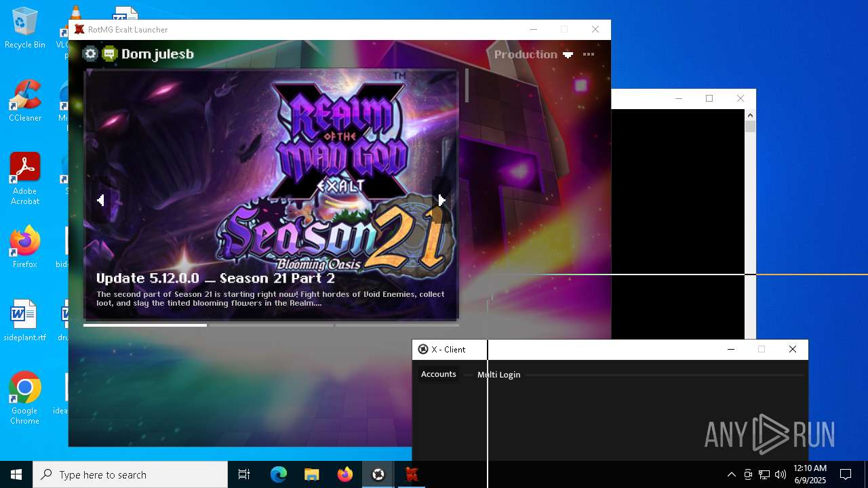The image size is (868, 488).
Task: Open the volume speaker tray icon
Action: pos(781,474)
